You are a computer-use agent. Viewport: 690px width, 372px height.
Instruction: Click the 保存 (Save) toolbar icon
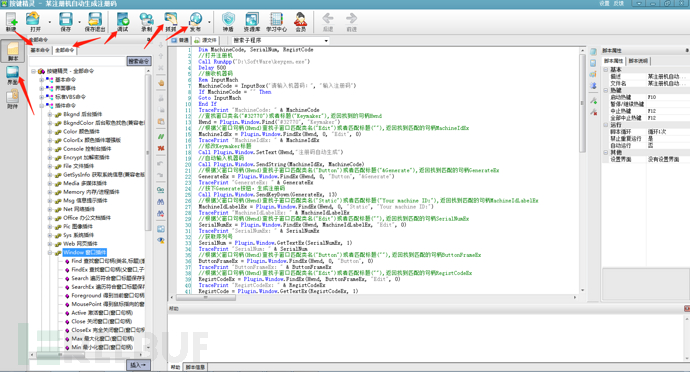coord(66,22)
